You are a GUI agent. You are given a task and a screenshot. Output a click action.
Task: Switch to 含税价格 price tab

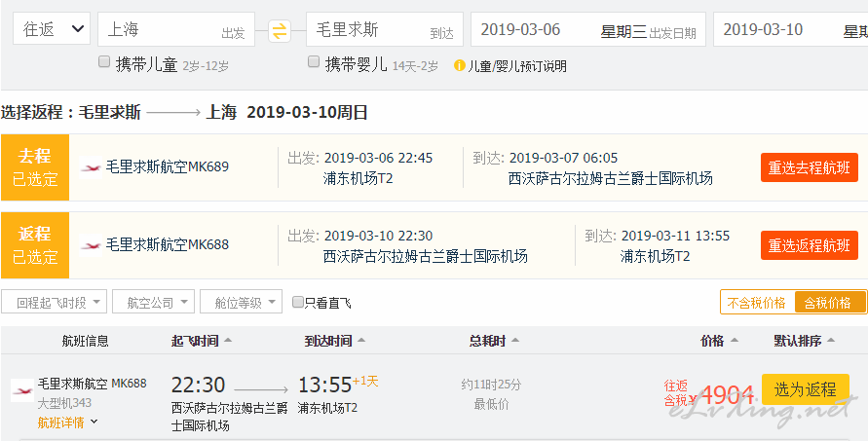[830, 303]
